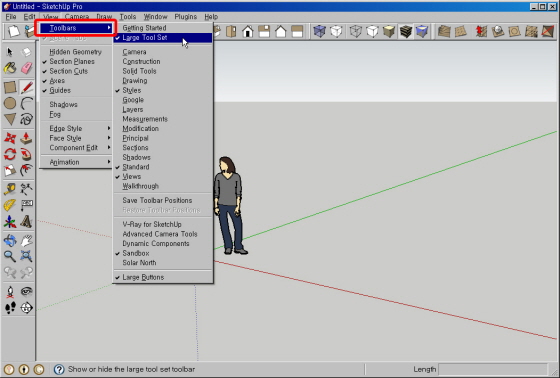The width and height of the screenshot is (560, 378).
Task: Activate the Walk footprints tool
Action: pyautogui.click(x=10, y=308)
